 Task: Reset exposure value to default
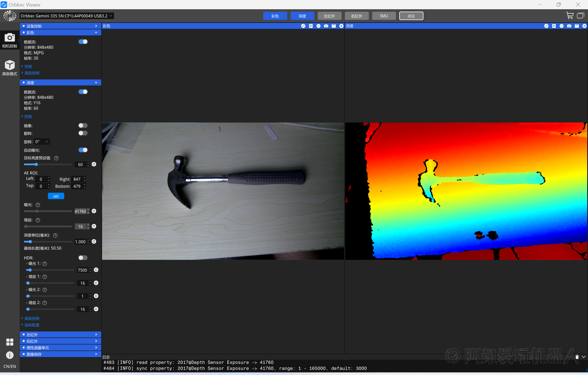click(94, 211)
